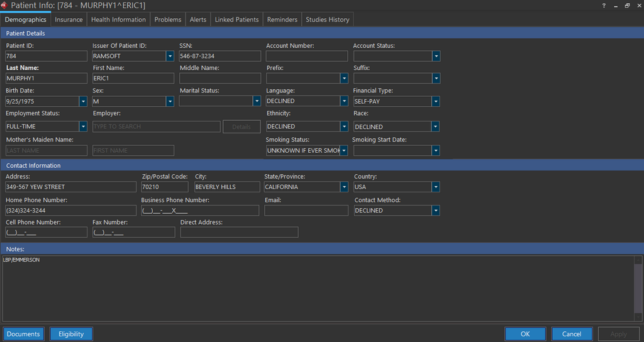Expand the Issuer Of Patient ID dropdown
The image size is (644, 342).
[170, 56]
